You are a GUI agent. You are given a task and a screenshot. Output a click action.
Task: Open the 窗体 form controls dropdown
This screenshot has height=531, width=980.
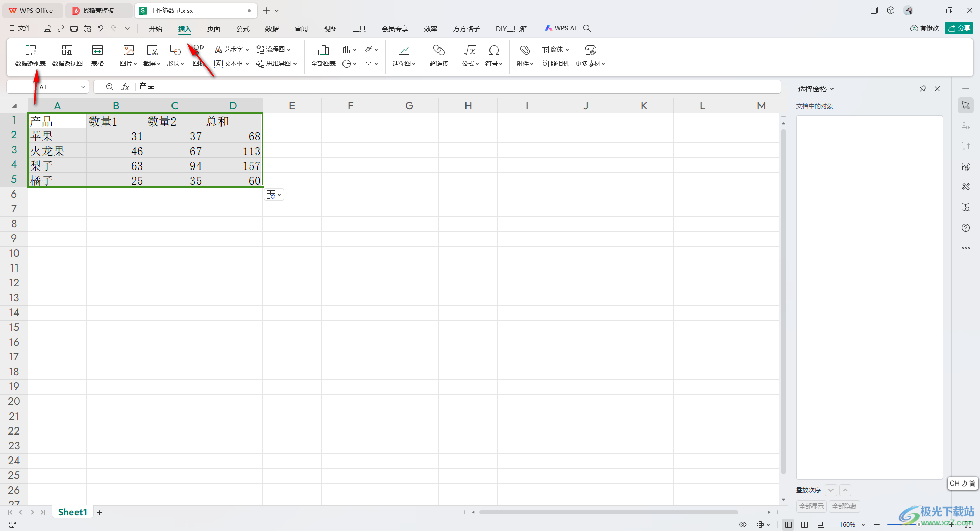coord(555,50)
